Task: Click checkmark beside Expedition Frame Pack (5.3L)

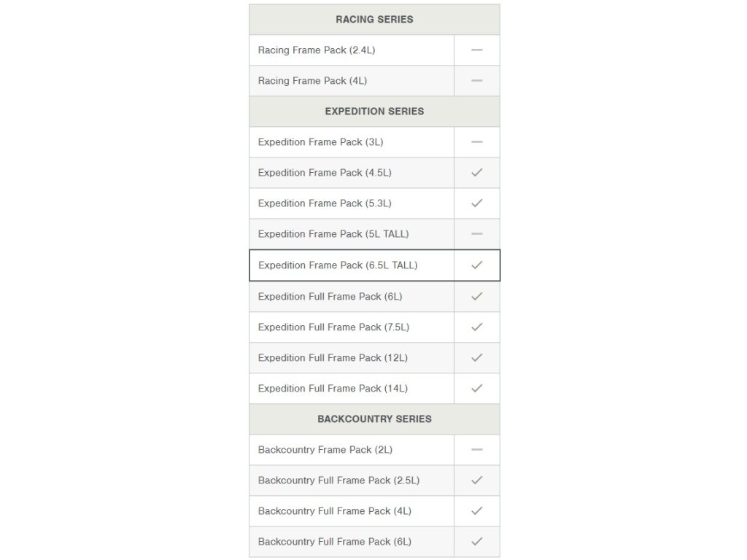Action: (477, 203)
